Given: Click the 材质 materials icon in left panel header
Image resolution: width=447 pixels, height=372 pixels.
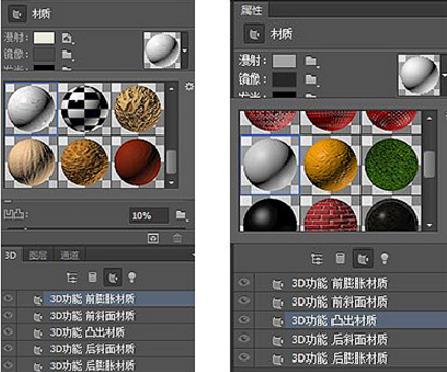Looking at the screenshot, I should [17, 14].
